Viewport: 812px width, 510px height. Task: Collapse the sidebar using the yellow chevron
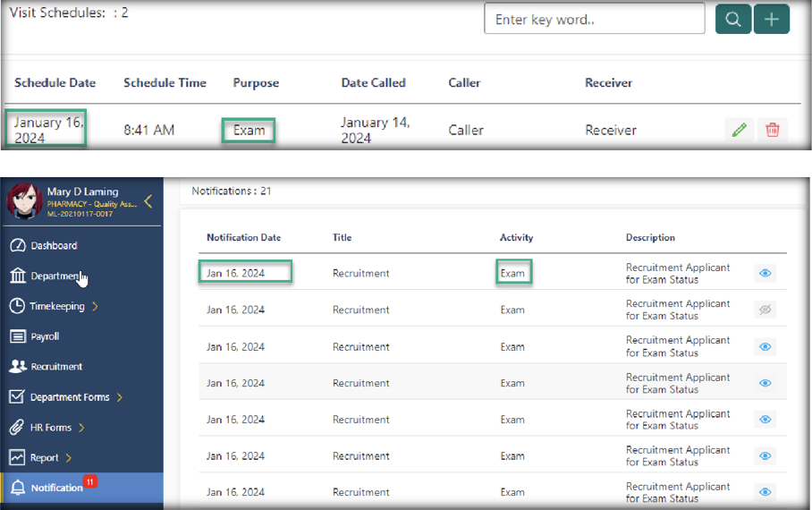click(148, 201)
